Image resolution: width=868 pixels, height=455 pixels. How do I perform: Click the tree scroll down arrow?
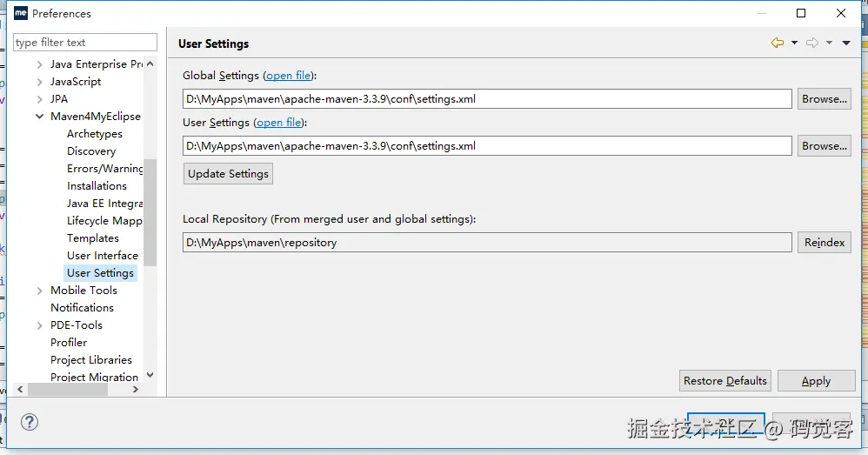[150, 375]
